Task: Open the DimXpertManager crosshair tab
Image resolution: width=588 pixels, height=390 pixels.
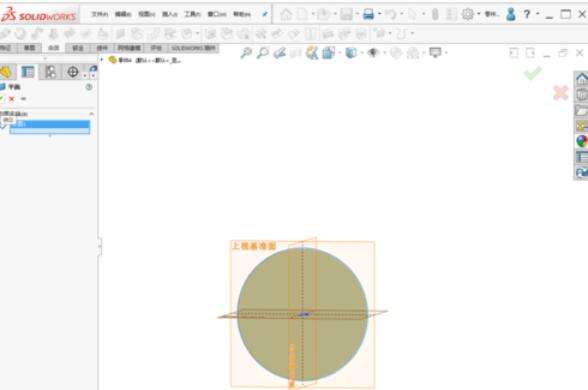Action: 73,72
